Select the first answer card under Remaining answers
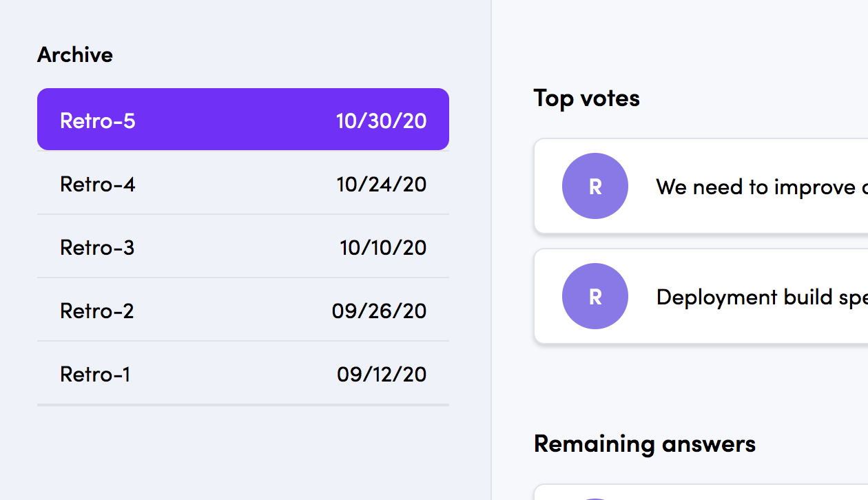 point(701,492)
